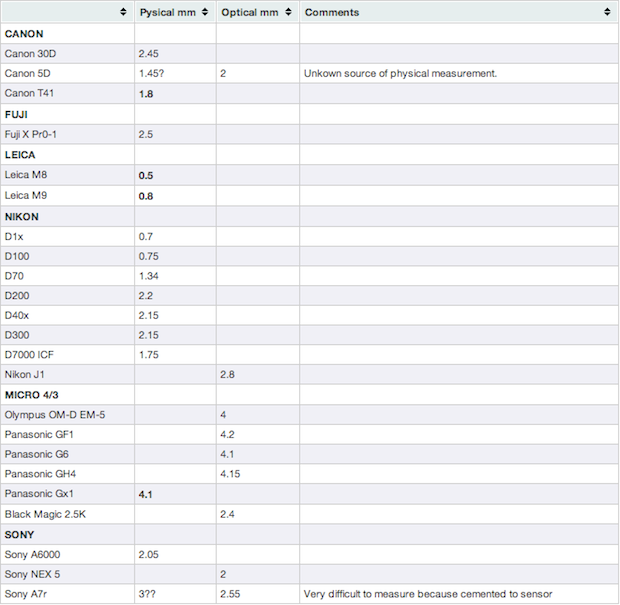Click the Pysical mm header label
The height and width of the screenshot is (605, 620).
point(168,13)
